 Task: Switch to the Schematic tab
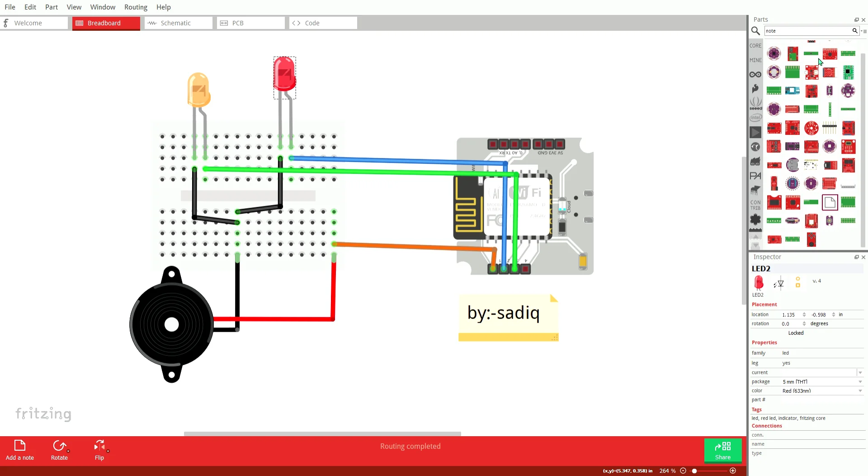178,23
